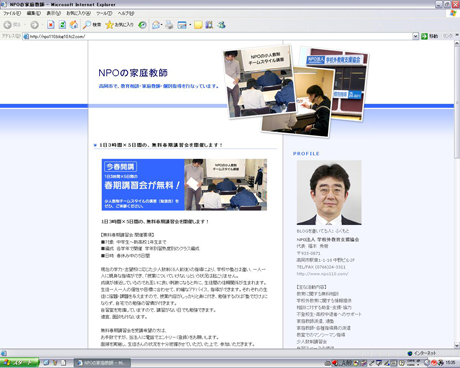Click the Show Desktop quick launch icon
This screenshot has width=460, height=368.
click(x=46, y=363)
